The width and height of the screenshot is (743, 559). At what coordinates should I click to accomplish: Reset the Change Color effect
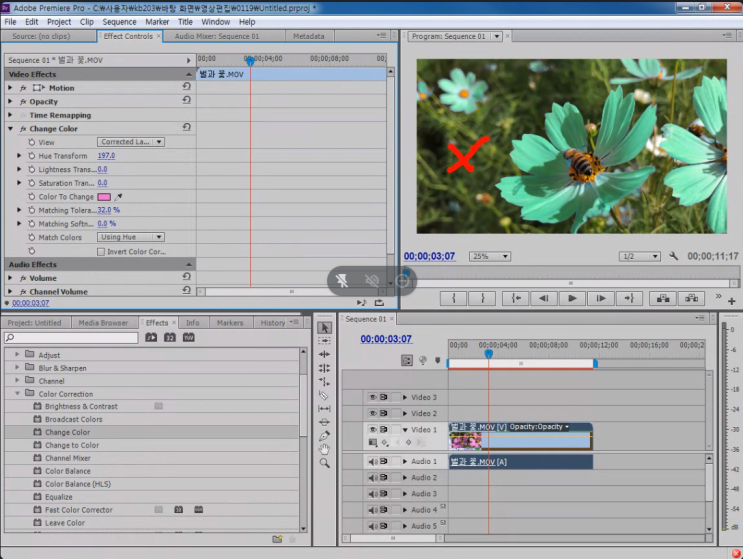(186, 128)
